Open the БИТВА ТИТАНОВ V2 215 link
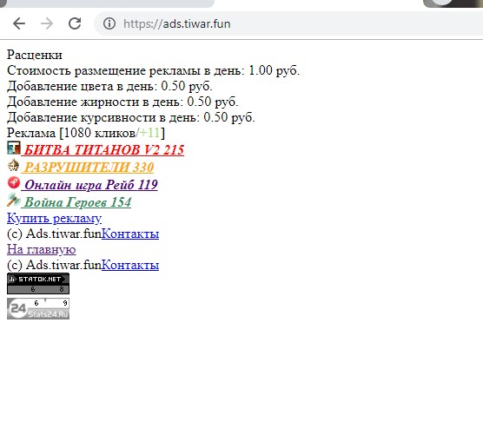This screenshot has height=448, width=483. point(103,150)
